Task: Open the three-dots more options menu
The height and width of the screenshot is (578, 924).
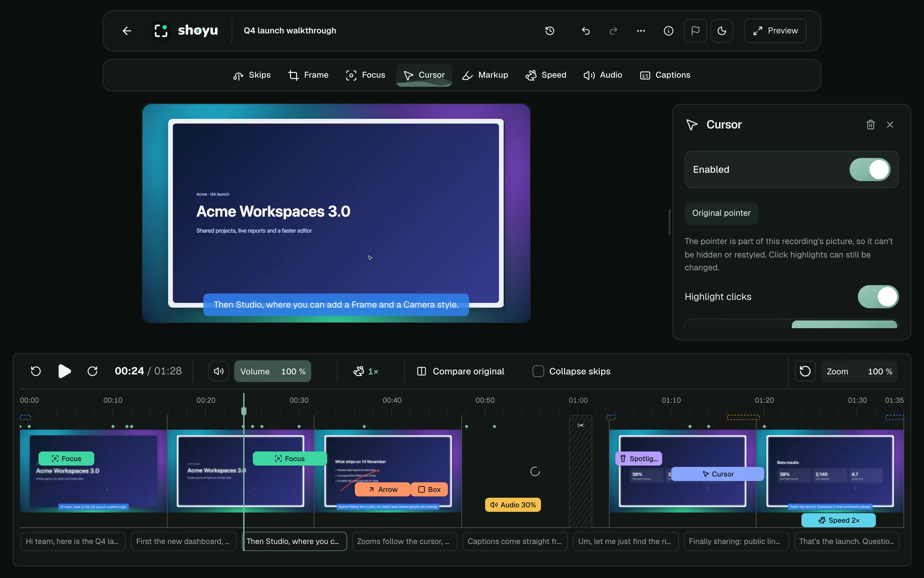Action: tap(641, 31)
